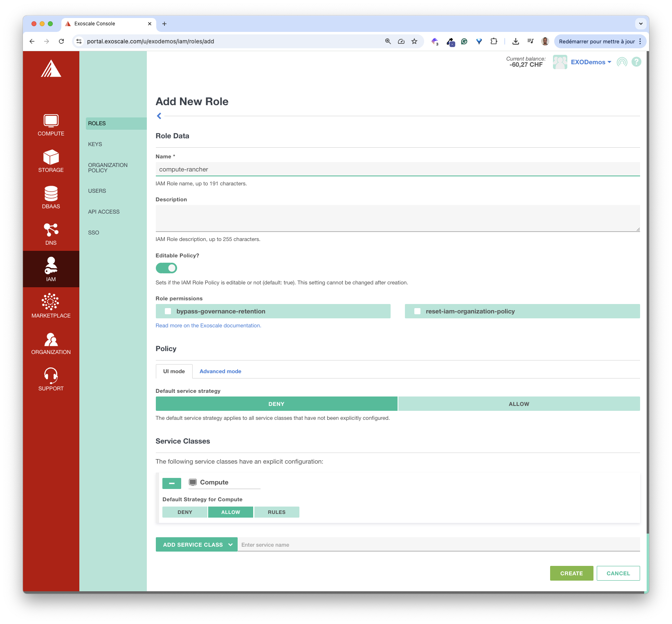Open the EXODemos account dropdown
This screenshot has height=624, width=672.
[591, 62]
